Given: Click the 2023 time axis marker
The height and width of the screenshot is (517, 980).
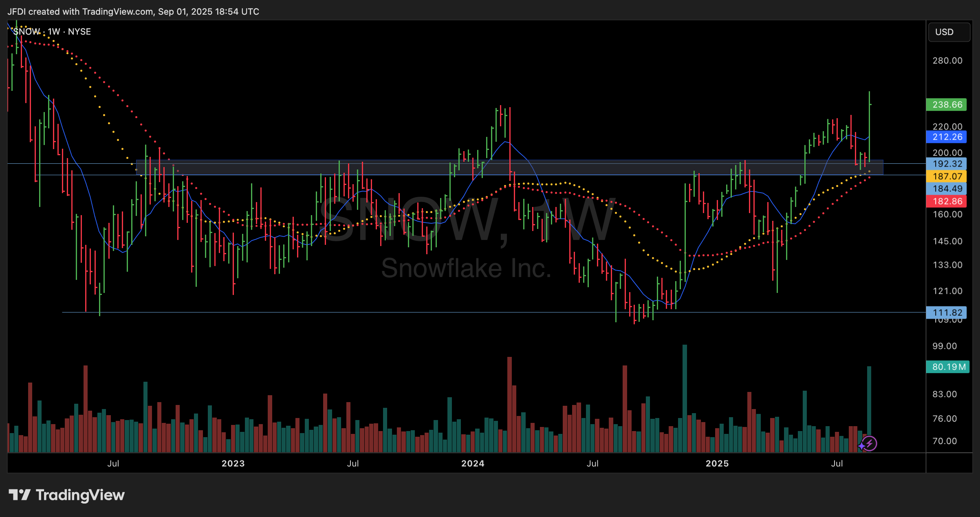Looking at the screenshot, I should pos(233,464).
